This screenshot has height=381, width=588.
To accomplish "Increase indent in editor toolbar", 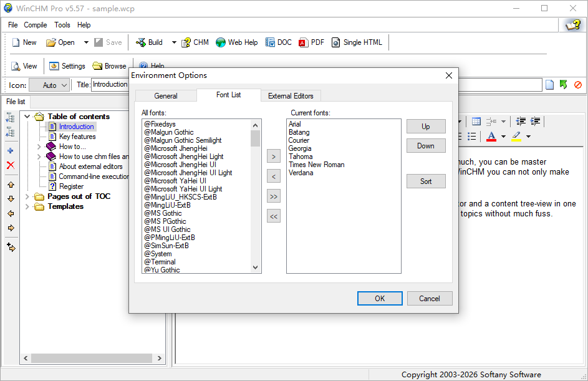I will (535, 121).
